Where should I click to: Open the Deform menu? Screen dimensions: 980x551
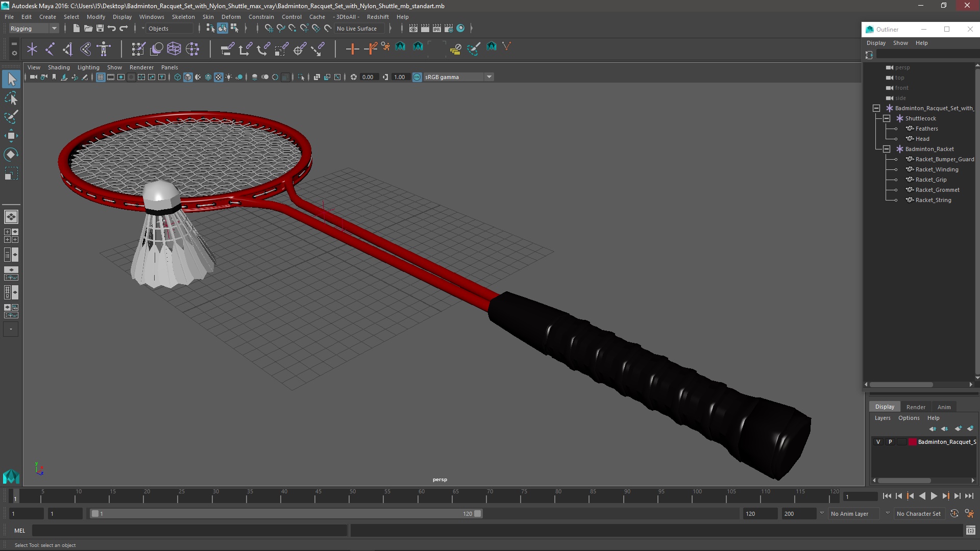tap(231, 17)
